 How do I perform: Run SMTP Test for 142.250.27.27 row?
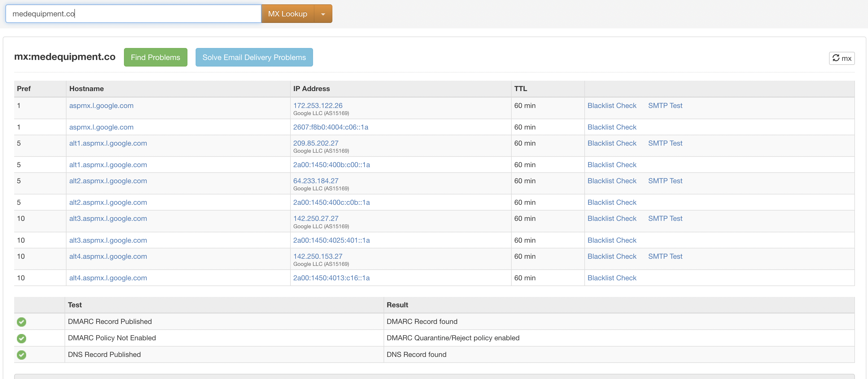click(665, 218)
